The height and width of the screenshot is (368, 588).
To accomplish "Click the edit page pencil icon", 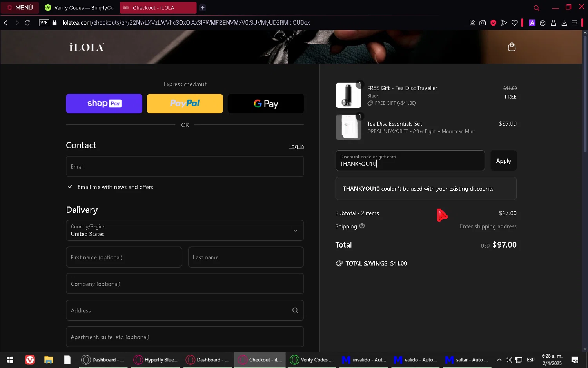I will pos(472,23).
